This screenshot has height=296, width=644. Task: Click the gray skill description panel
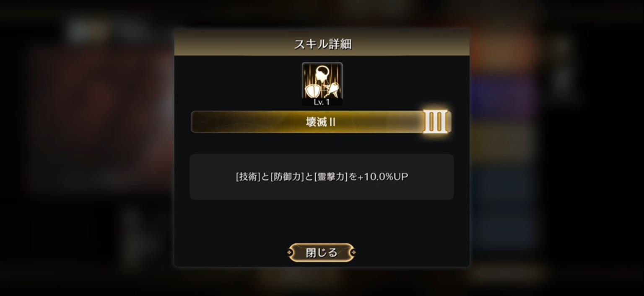[322, 177]
